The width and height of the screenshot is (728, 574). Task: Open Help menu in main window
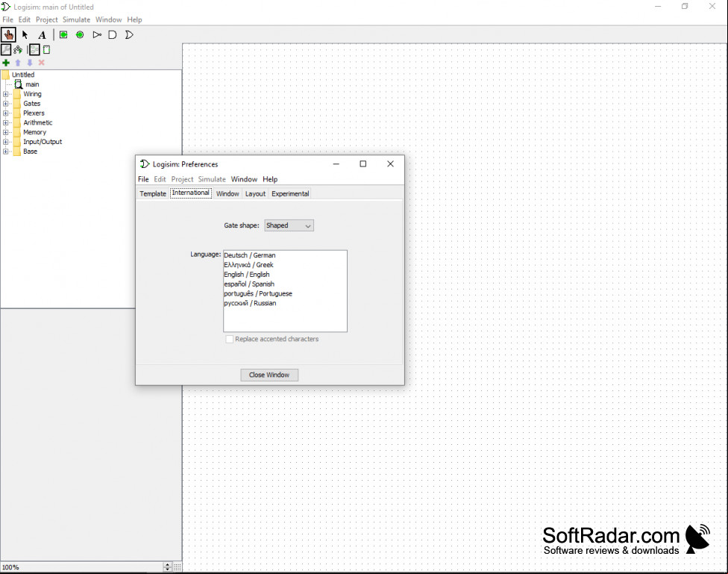pos(135,19)
